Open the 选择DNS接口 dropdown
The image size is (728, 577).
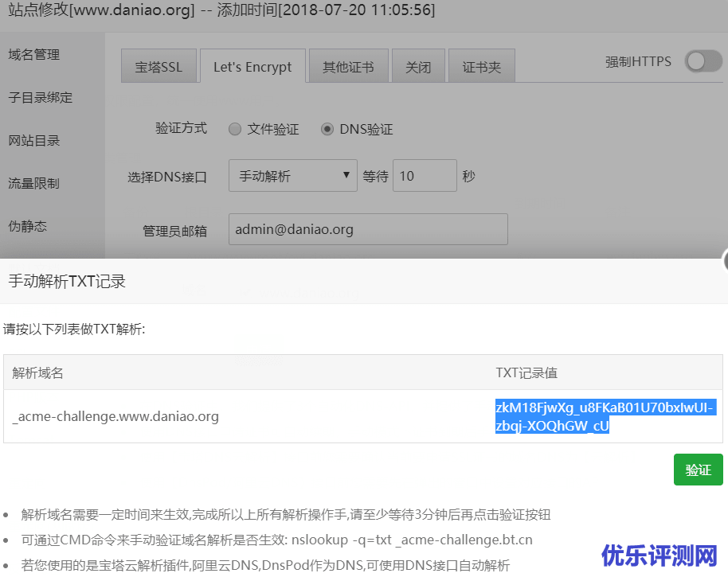[x=292, y=175]
